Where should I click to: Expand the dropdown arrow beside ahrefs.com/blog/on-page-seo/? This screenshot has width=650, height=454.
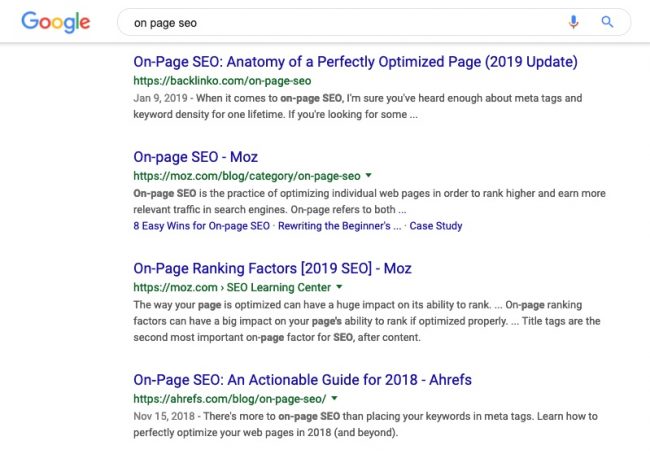[x=335, y=398]
